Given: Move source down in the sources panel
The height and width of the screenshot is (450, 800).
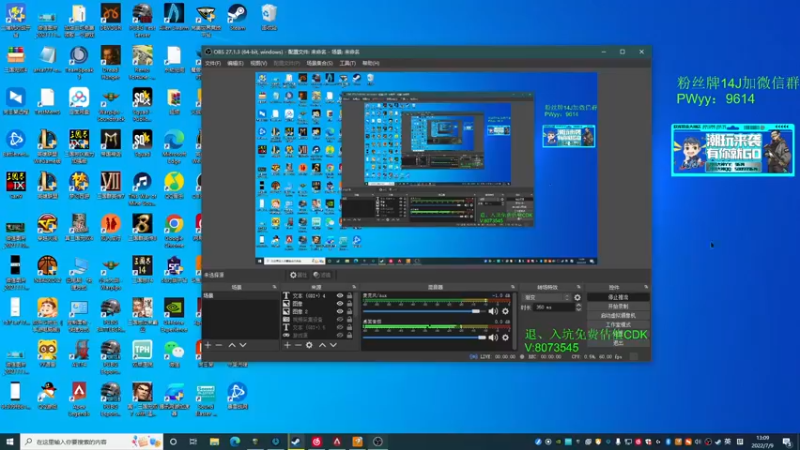Looking at the screenshot, I should click(x=333, y=345).
